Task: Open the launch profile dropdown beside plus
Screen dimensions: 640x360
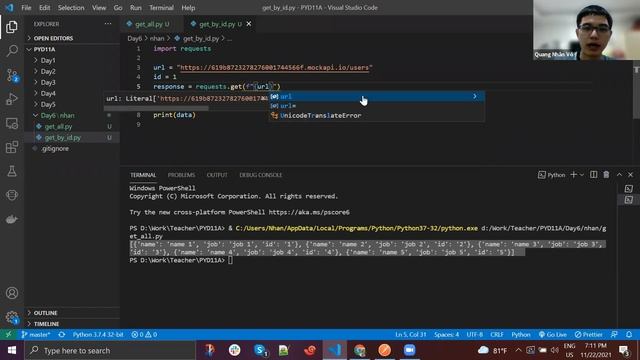Action: pyautogui.click(x=582, y=175)
